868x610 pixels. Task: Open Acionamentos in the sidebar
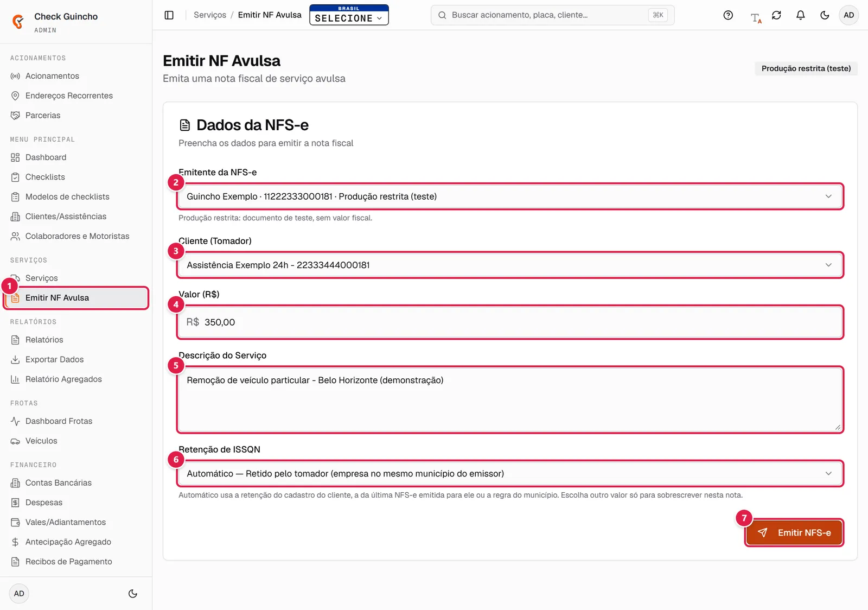click(76, 76)
